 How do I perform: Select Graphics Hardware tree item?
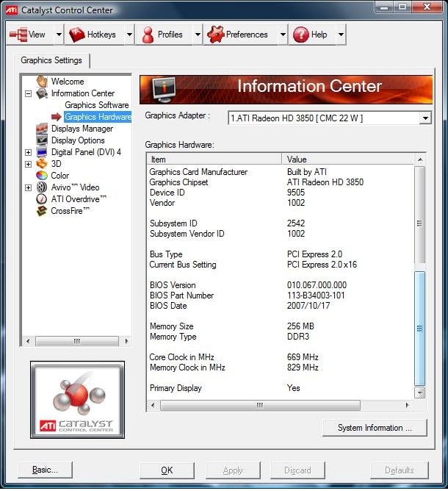[x=98, y=117]
